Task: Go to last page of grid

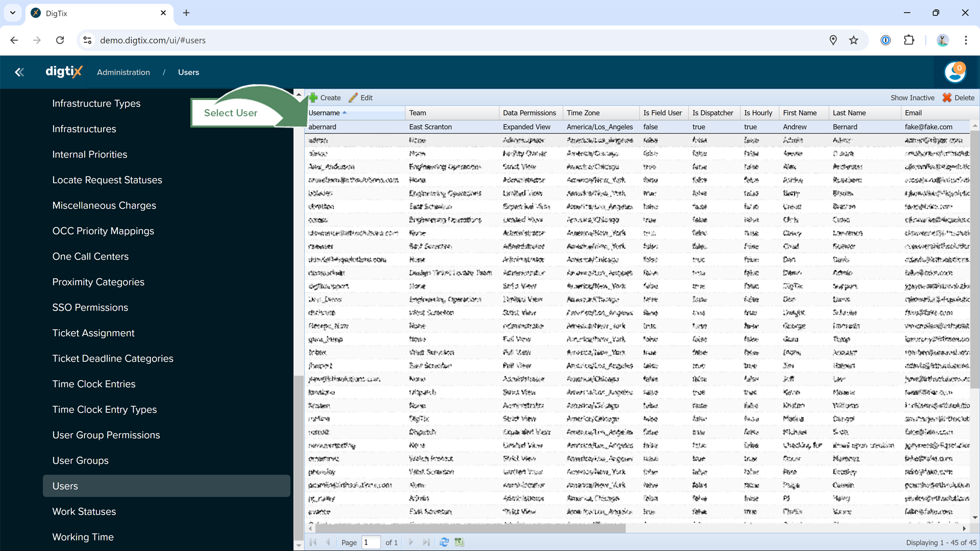Action: pyautogui.click(x=426, y=542)
